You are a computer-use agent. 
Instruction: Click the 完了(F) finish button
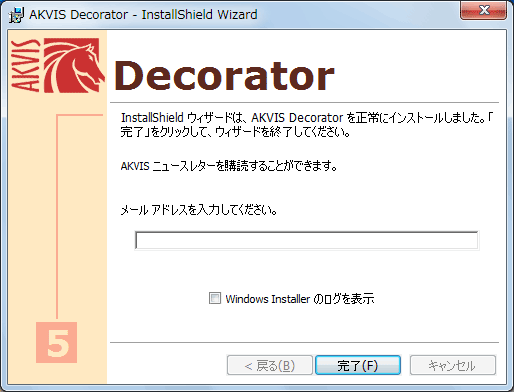coord(358,365)
